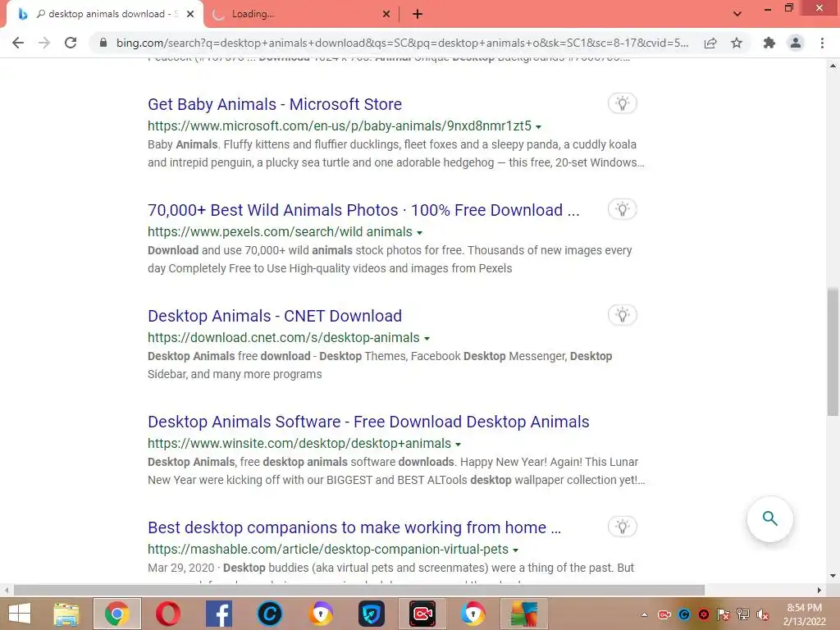Screen dimensions: 840x630
Task: Open insights lightbulb for Baby Animals result
Action: (x=622, y=103)
